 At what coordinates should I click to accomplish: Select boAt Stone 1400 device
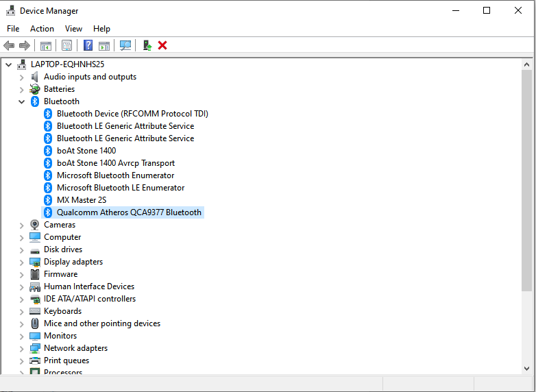[86, 151]
